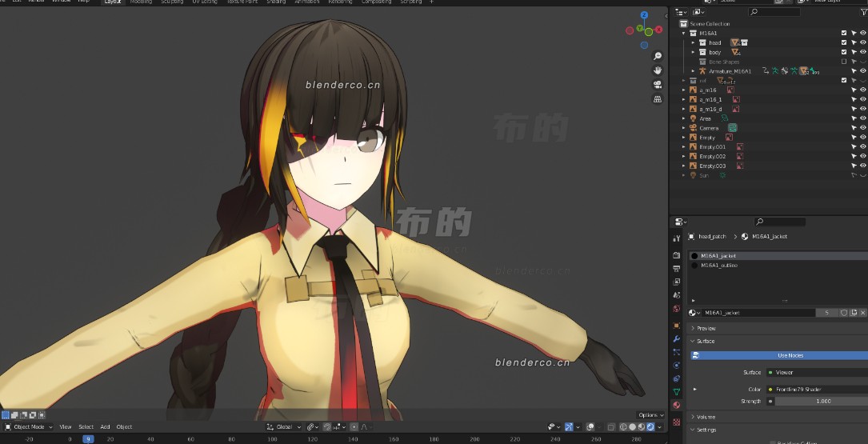Open the Object properties tab icon
Screen dimensions: 868x444
coord(677,326)
